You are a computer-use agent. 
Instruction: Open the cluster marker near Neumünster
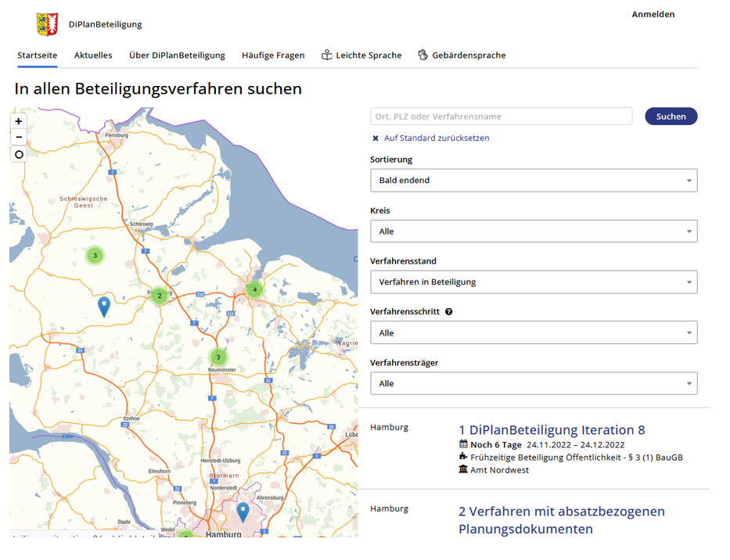[218, 357]
